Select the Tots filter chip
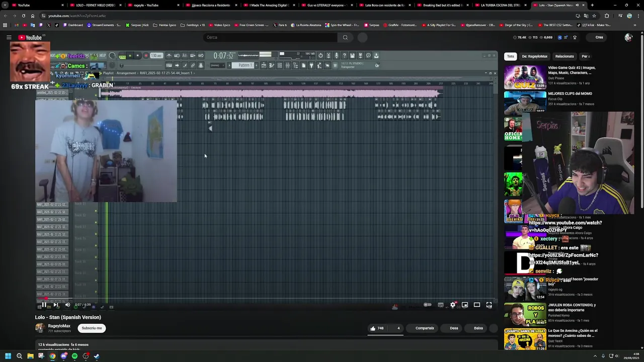 tap(511, 56)
